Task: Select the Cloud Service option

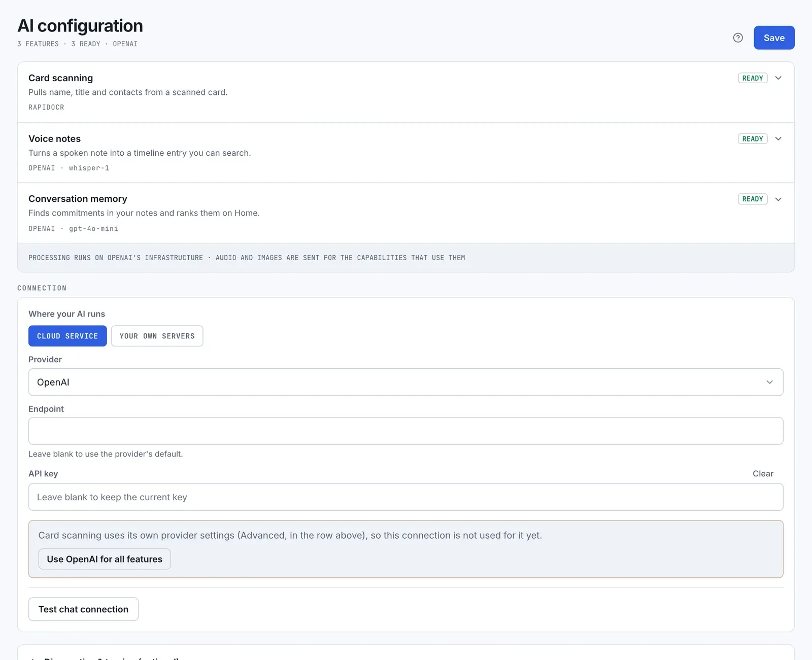Action: 67,336
